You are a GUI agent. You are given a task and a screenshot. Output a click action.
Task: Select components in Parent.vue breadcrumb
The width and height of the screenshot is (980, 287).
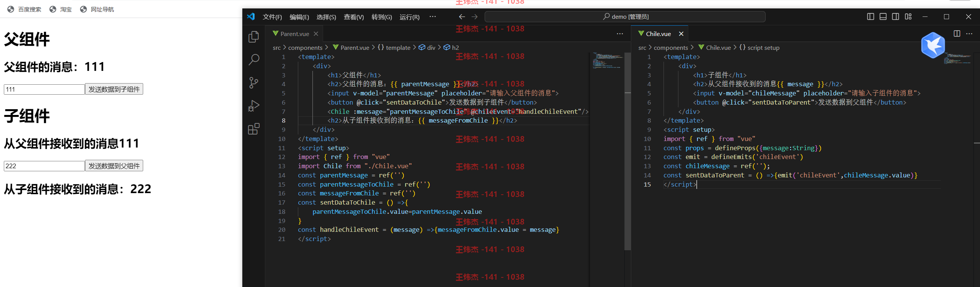305,48
